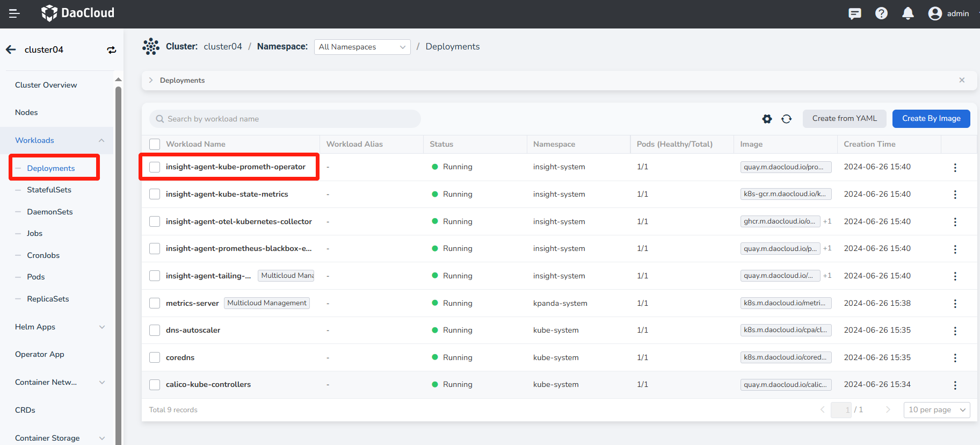Click the help question mark icon
Viewport: 980px width, 445px height.
(881, 13)
